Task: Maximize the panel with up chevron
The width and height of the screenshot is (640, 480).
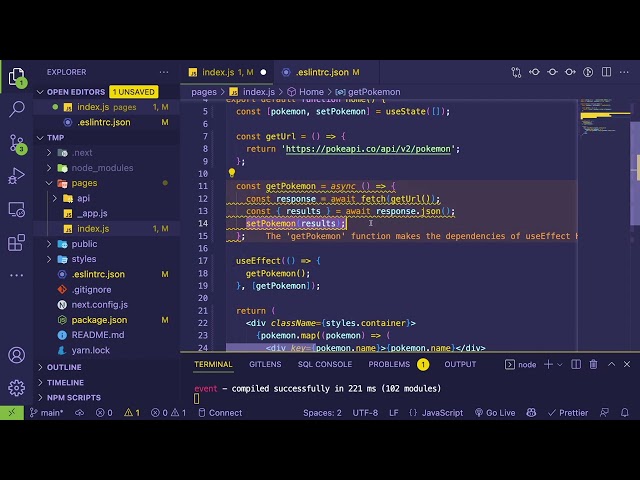Action: coord(611,364)
